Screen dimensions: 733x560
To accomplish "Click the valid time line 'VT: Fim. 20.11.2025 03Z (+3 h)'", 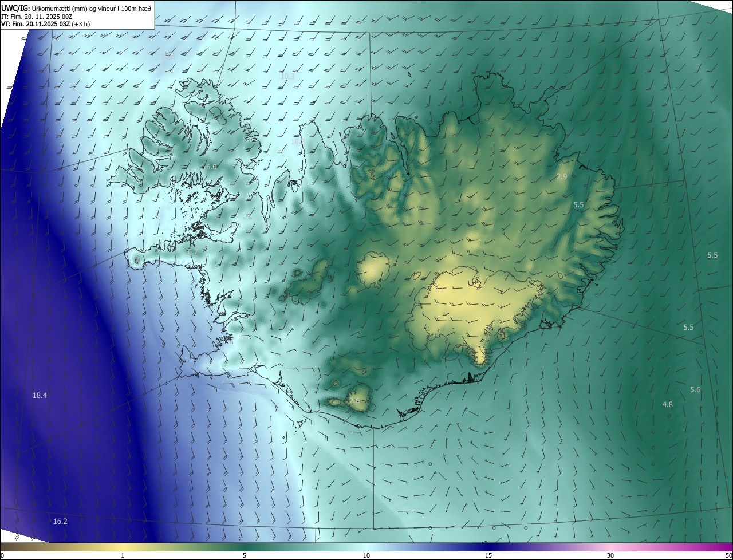I will 46,24.
